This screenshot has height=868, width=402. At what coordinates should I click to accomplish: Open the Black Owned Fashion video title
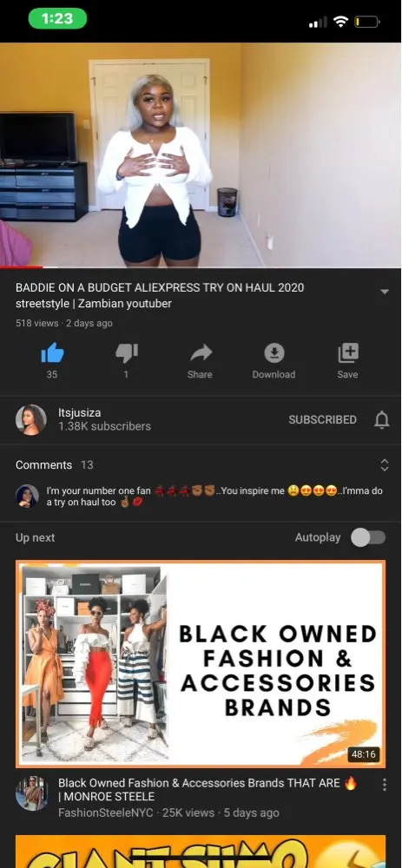click(208, 789)
